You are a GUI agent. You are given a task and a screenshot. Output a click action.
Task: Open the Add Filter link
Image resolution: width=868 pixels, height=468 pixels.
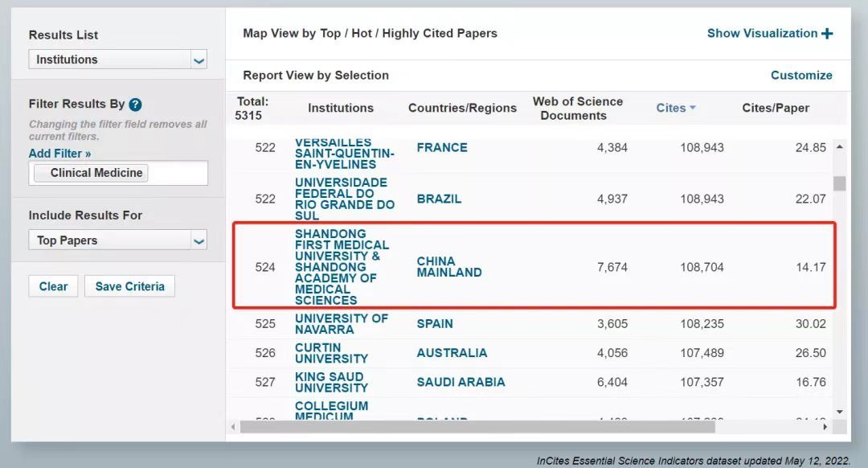pos(59,154)
